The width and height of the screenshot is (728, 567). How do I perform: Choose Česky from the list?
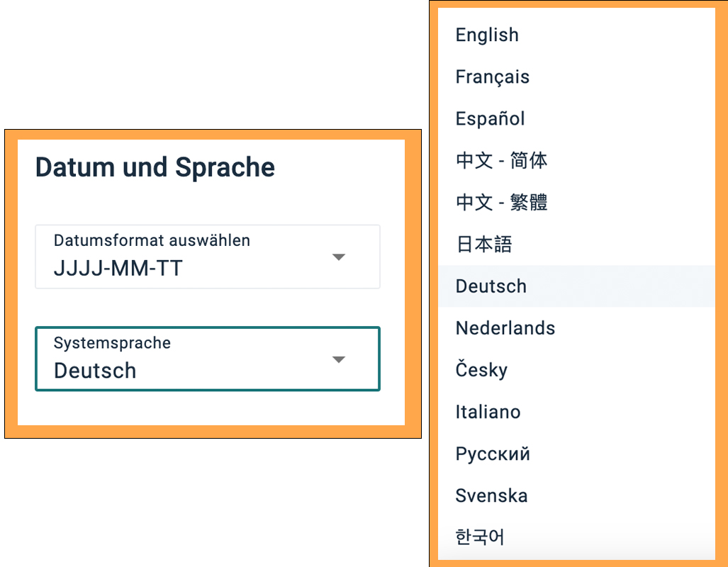pyautogui.click(x=481, y=370)
